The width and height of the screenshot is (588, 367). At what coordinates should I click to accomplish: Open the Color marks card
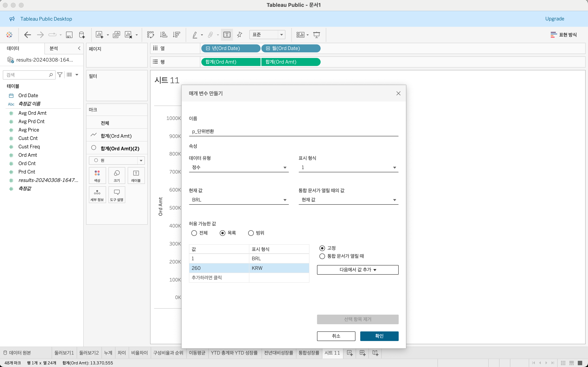(x=97, y=175)
